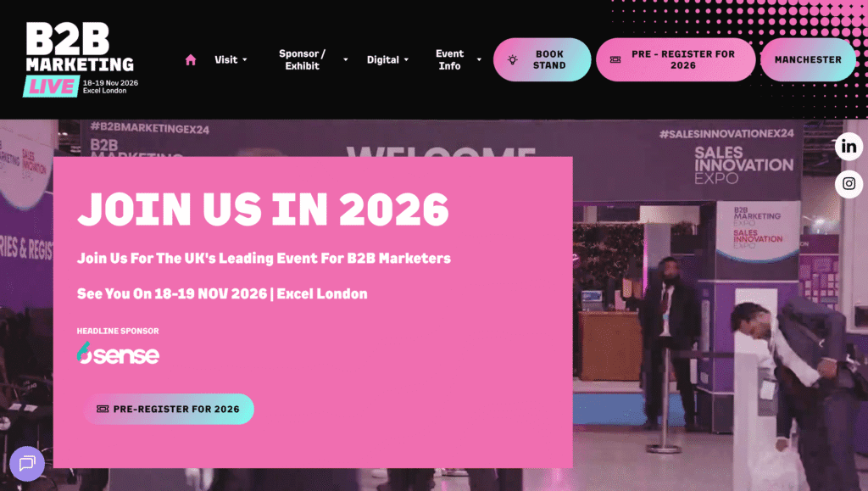Expand the Visit dropdown arrow

click(x=245, y=59)
